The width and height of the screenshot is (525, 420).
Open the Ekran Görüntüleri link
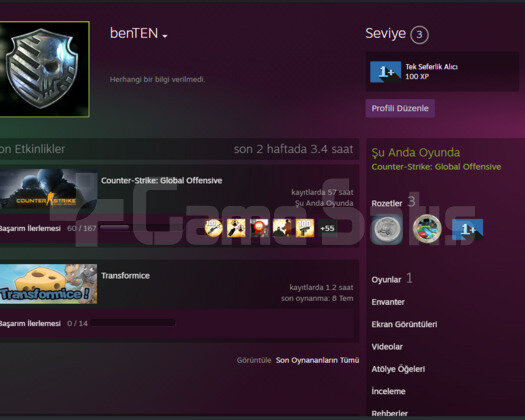(404, 324)
